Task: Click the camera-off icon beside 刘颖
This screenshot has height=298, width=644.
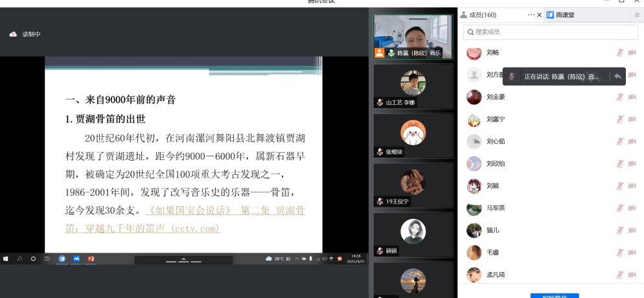Action: tap(632, 186)
